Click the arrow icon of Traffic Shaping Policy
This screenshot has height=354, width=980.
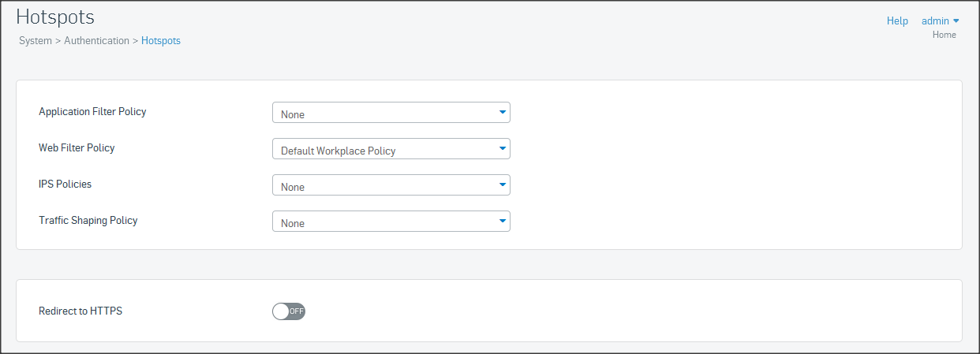(503, 221)
